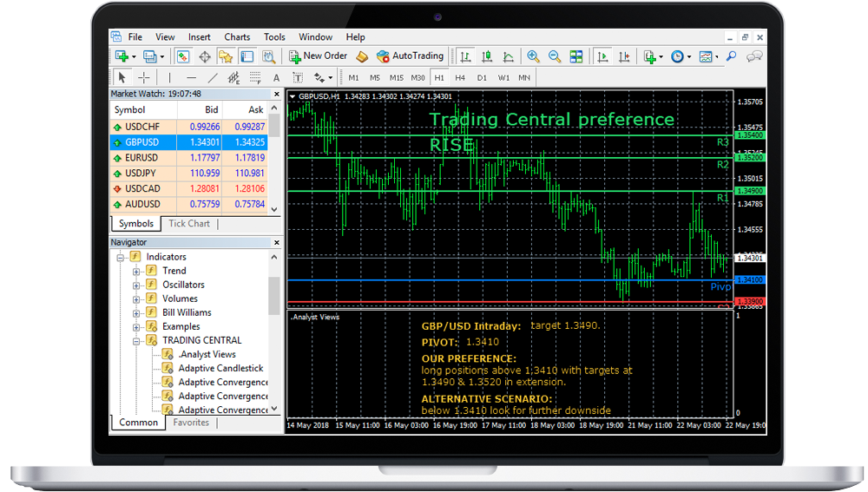The image size is (868, 492).
Task: Click the search magnifier icon
Action: click(x=731, y=56)
